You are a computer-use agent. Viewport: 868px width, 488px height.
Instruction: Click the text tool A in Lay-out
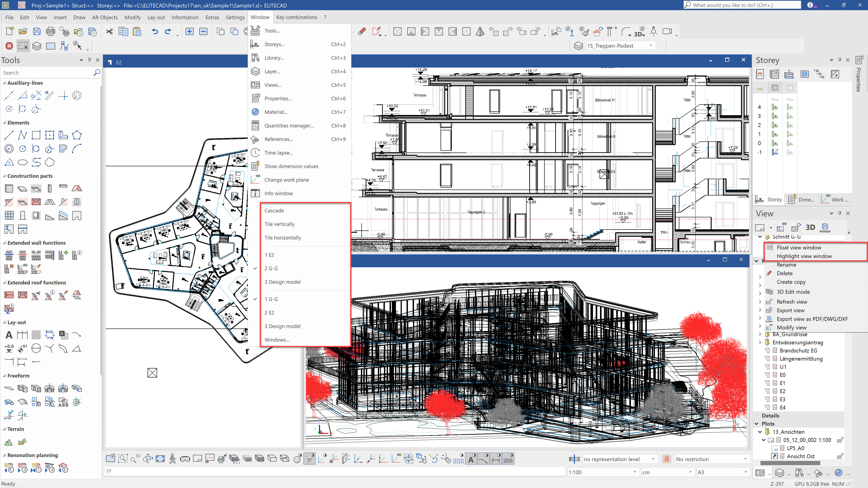(9, 335)
